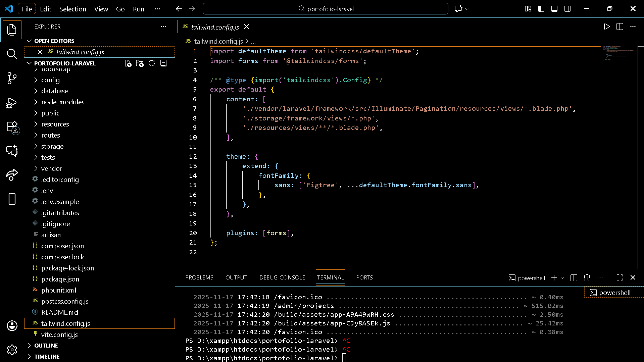
Task: Maximize the terminal panel size
Action: (620, 277)
